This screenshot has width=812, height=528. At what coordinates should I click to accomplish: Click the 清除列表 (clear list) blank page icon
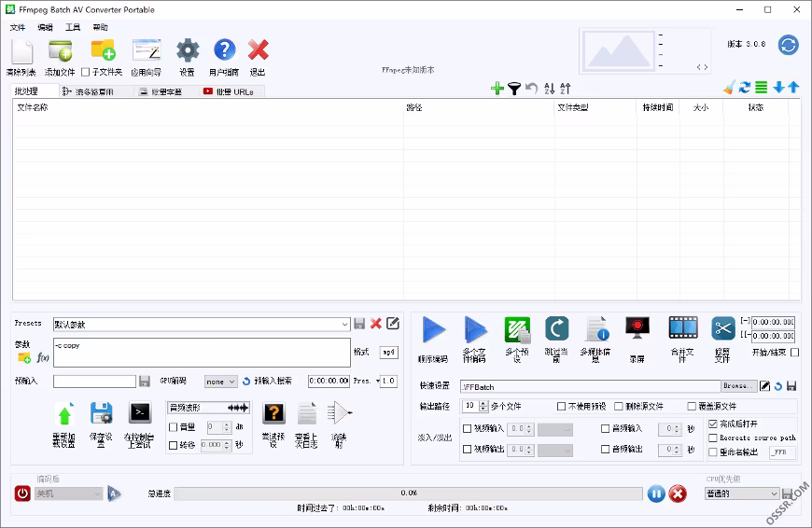tap(21, 51)
